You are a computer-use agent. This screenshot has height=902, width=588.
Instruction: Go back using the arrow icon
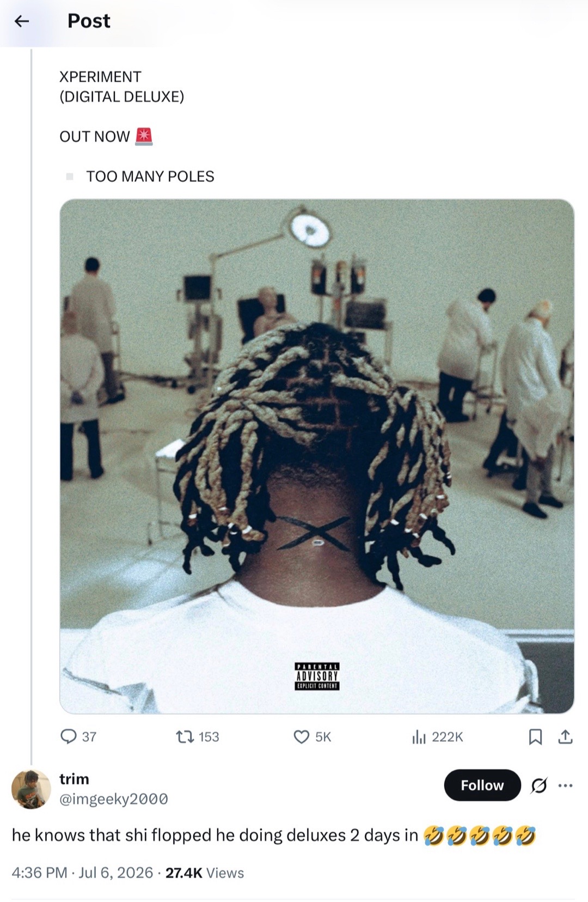(x=21, y=21)
